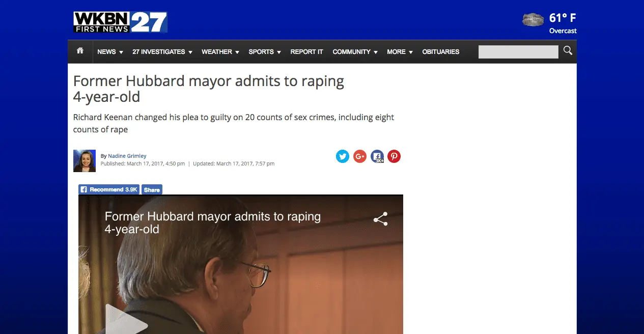This screenshot has height=334, width=644.
Task: Pin the article on Pinterest
Action: click(x=394, y=156)
